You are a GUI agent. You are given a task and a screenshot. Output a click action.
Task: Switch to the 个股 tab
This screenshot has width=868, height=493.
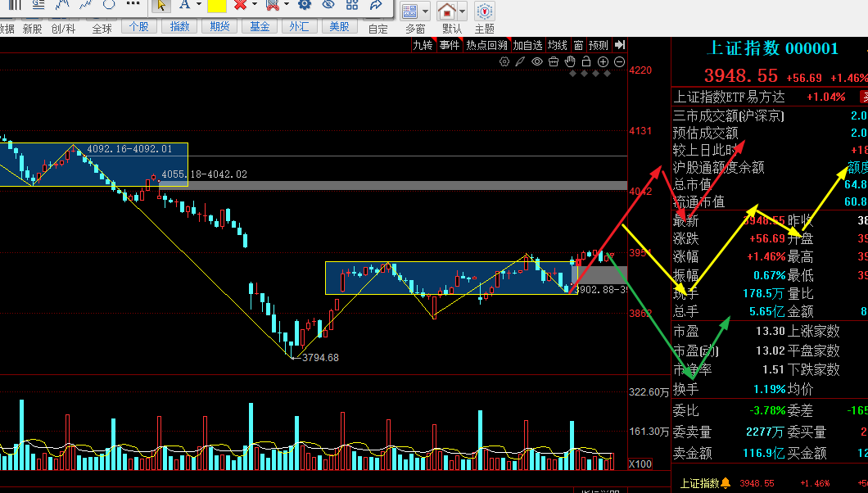coord(139,26)
